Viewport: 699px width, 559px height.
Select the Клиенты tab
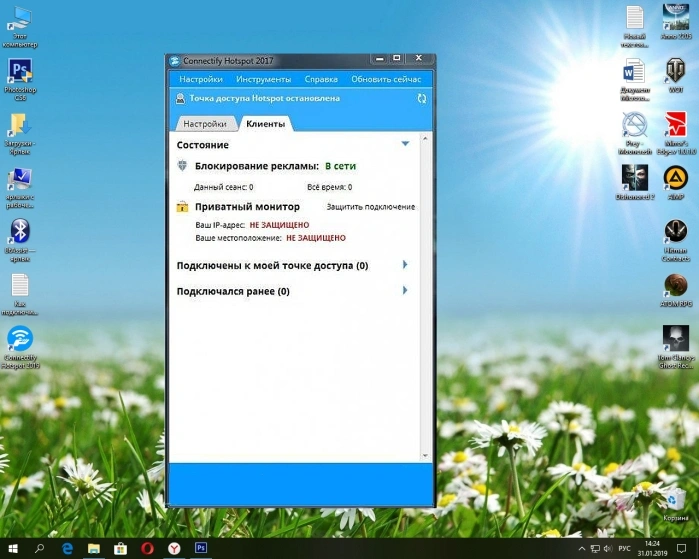click(266, 124)
